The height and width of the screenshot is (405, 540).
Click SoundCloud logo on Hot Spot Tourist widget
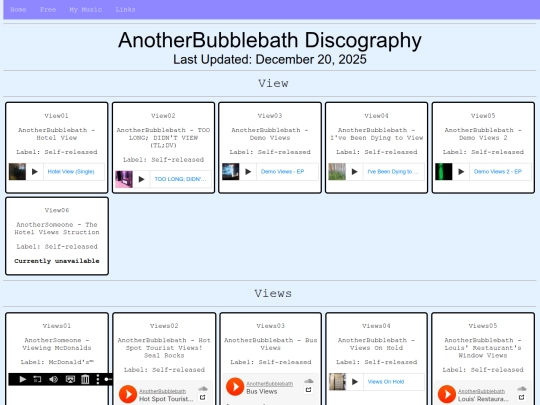[203, 389]
